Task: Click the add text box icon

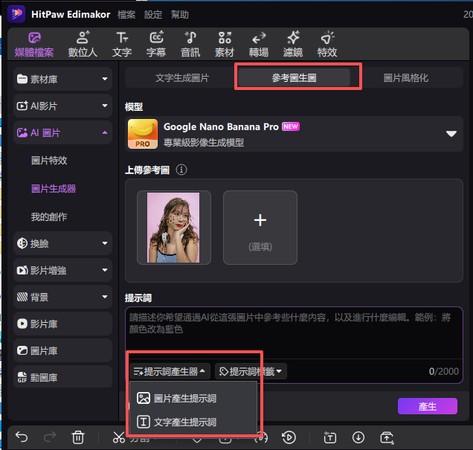Action: pos(330,437)
